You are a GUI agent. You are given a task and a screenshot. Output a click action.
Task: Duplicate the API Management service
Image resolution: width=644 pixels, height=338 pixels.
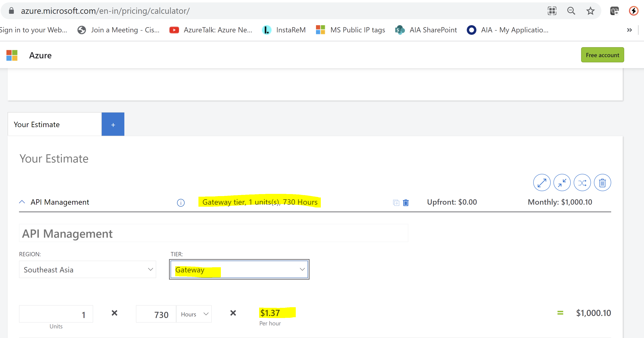pos(396,203)
